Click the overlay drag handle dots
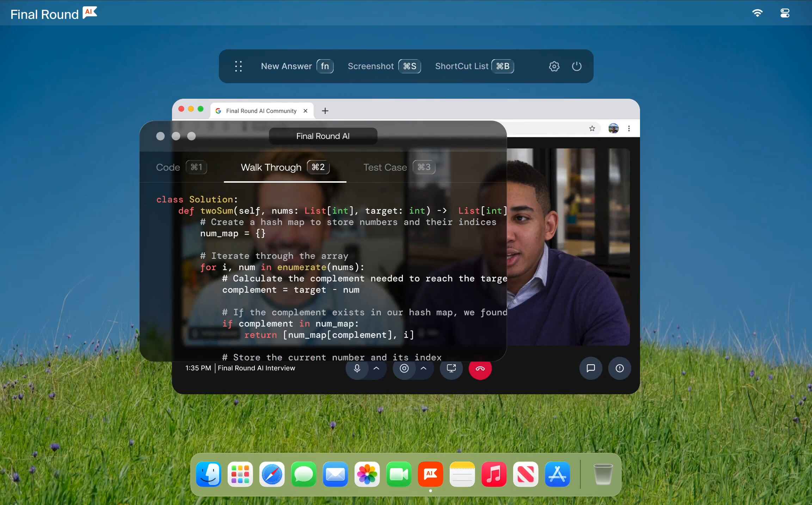 pyautogui.click(x=238, y=66)
